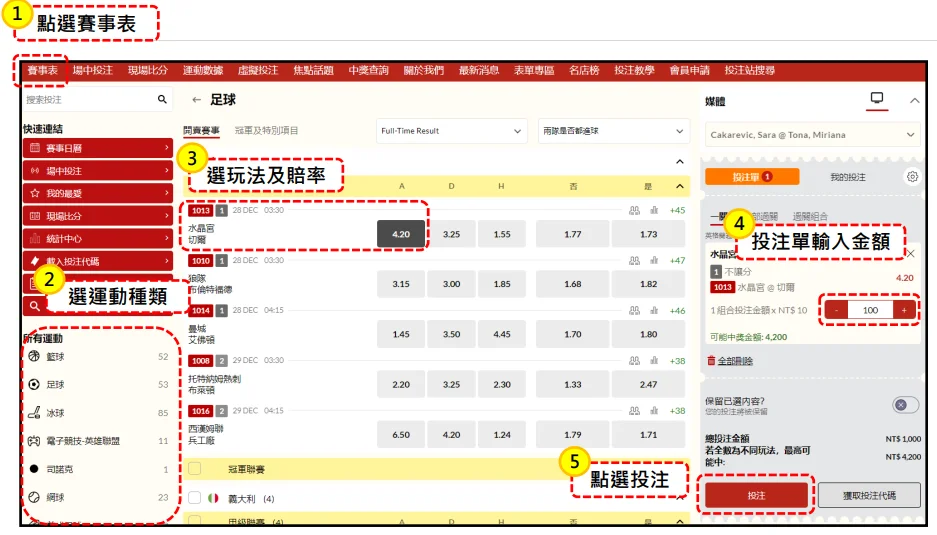Click the red 投注 submit button

click(756, 496)
